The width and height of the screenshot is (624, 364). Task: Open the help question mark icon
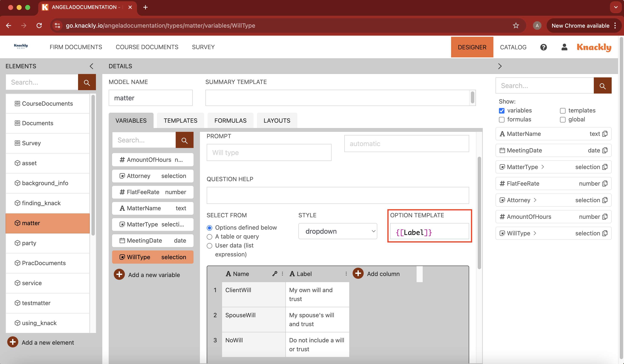[x=543, y=47]
